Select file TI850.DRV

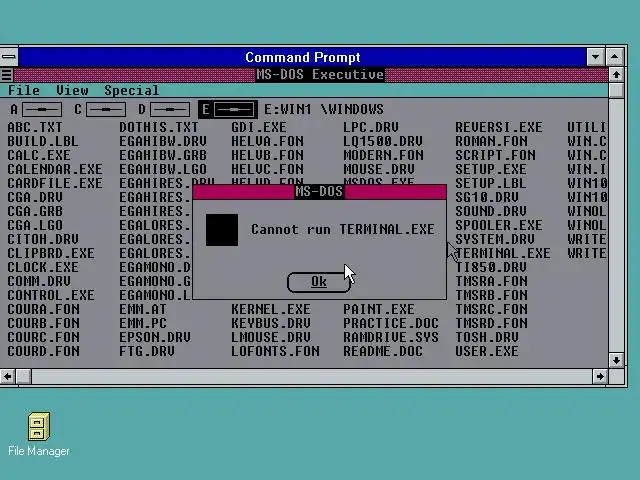(491, 267)
